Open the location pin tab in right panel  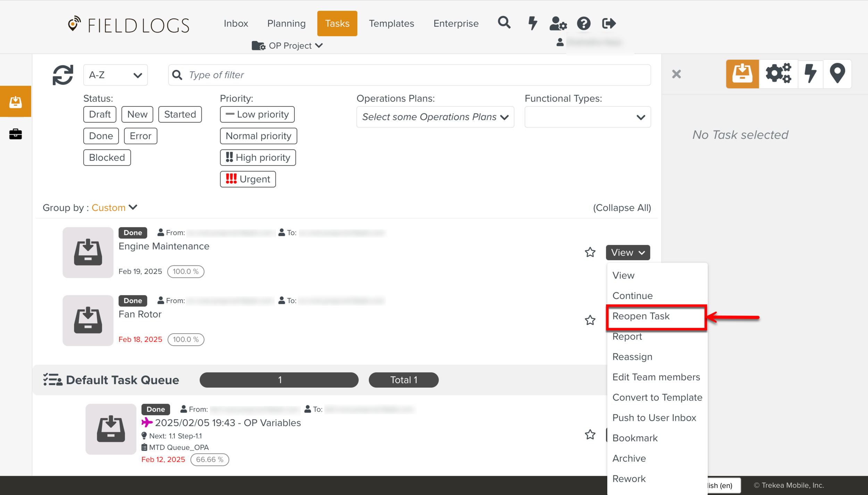pyautogui.click(x=837, y=74)
